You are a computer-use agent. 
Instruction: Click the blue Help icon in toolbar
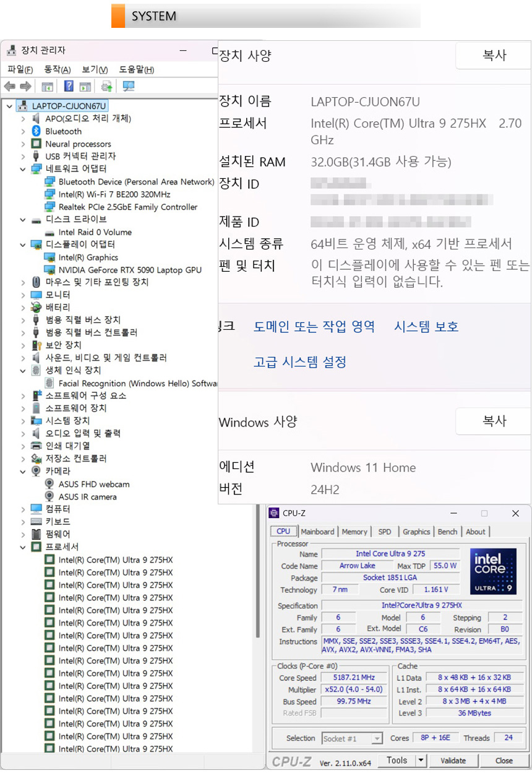click(69, 86)
